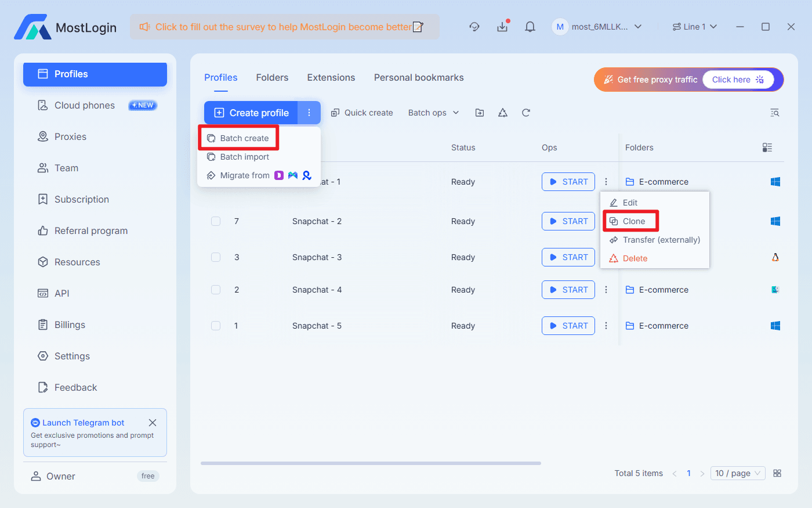812x508 pixels.
Task: Open the notifications bell icon
Action: [x=530, y=27]
